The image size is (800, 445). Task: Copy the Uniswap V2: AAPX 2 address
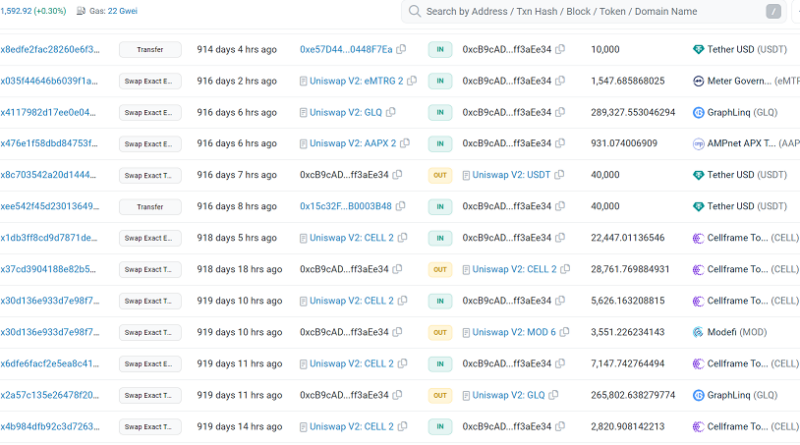click(x=404, y=144)
